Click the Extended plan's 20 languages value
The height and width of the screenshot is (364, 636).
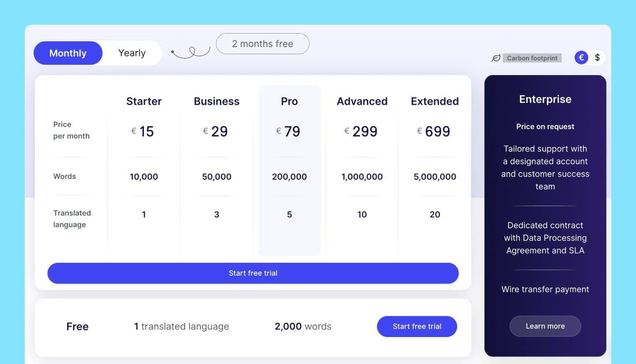point(435,214)
